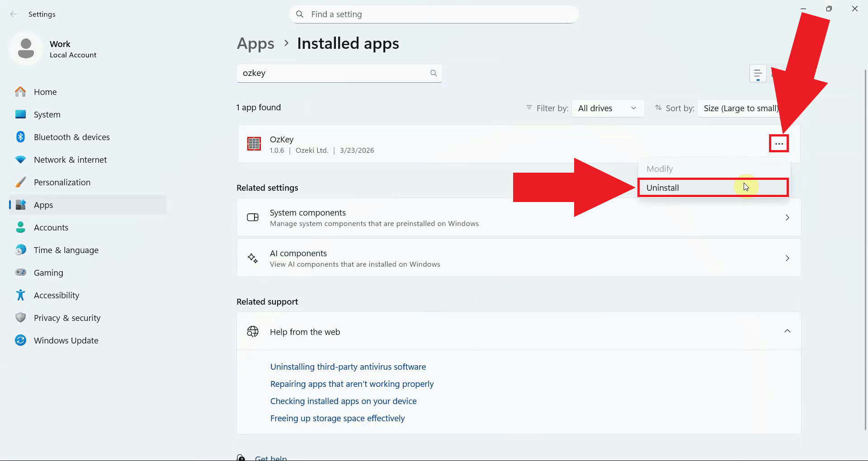Open System components settings
Screen dimensions: 868x461
519,217
